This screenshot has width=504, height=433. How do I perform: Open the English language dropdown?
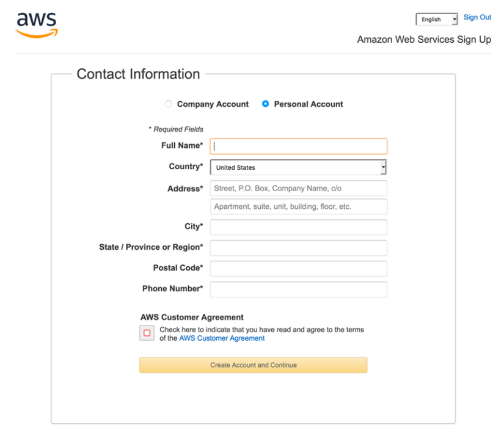click(436, 20)
